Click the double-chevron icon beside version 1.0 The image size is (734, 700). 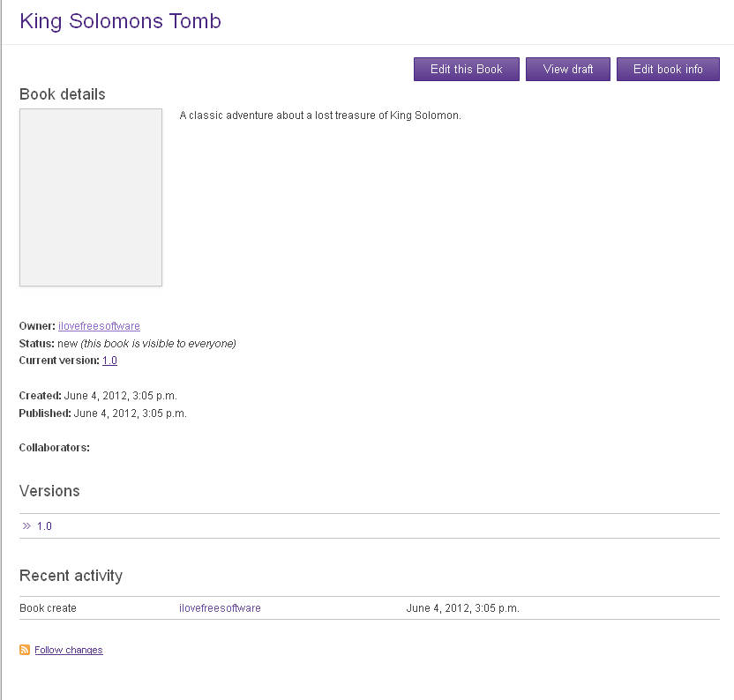point(26,526)
